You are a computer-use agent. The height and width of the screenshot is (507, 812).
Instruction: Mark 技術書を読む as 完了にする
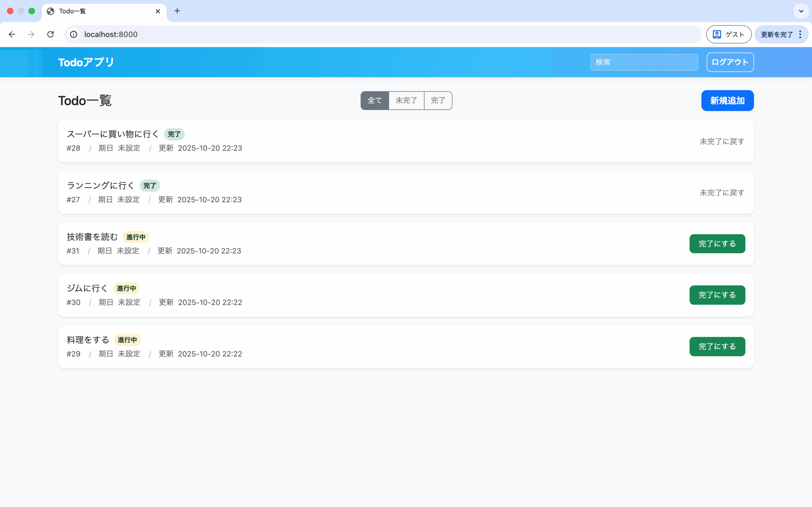(x=717, y=243)
